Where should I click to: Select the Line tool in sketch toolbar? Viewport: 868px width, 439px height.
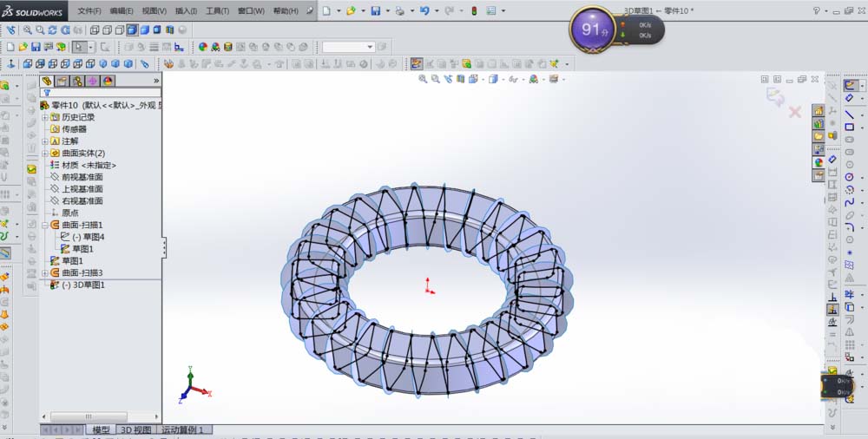coord(849,115)
